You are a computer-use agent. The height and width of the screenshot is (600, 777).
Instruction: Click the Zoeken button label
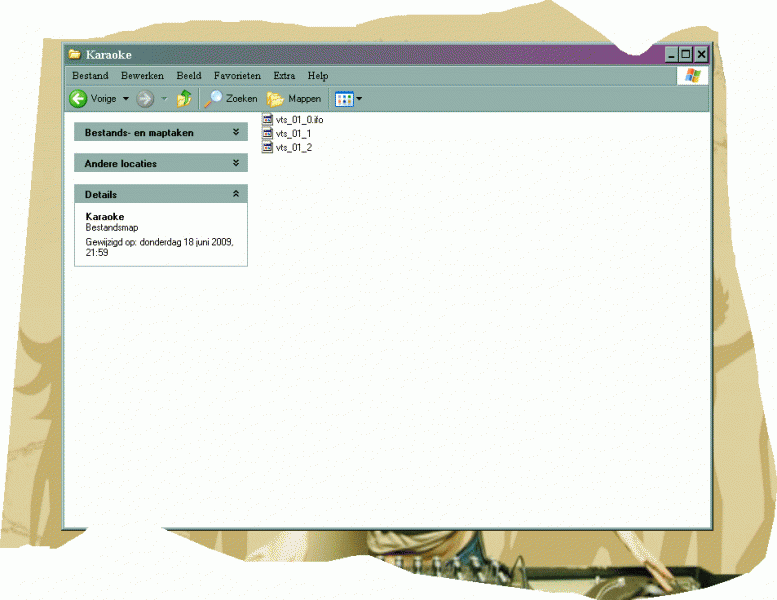(x=242, y=99)
